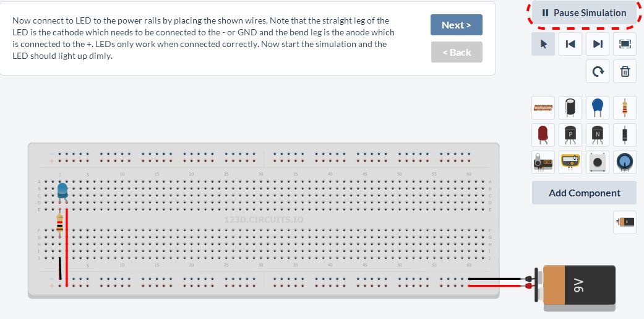Pick the blue ceramic capacitor component

[x=598, y=108]
